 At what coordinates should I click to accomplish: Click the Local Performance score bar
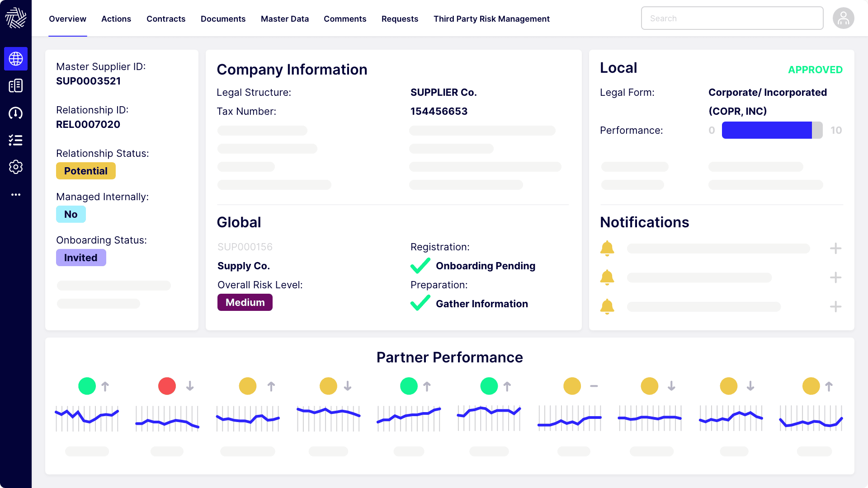tap(772, 130)
